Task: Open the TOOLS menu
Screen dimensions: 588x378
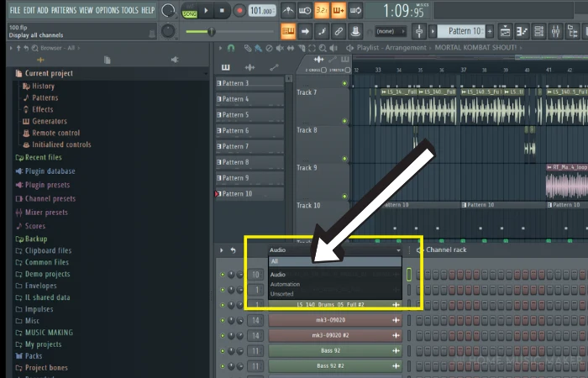Action: point(129,10)
